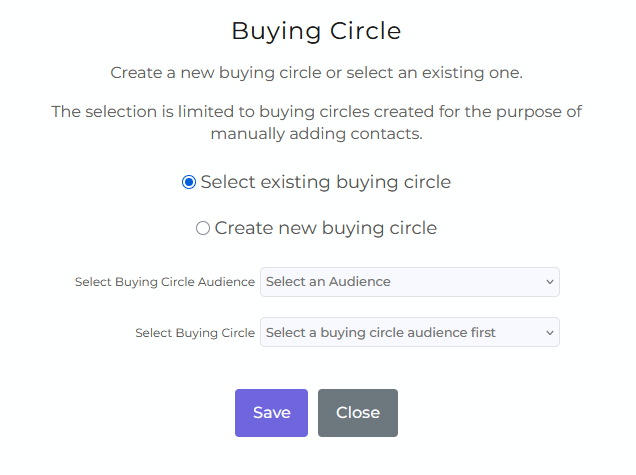Viewport: 636px width, 475px height.
Task: Click the 'manually adding contacts' text line
Action: pyautogui.click(x=316, y=133)
